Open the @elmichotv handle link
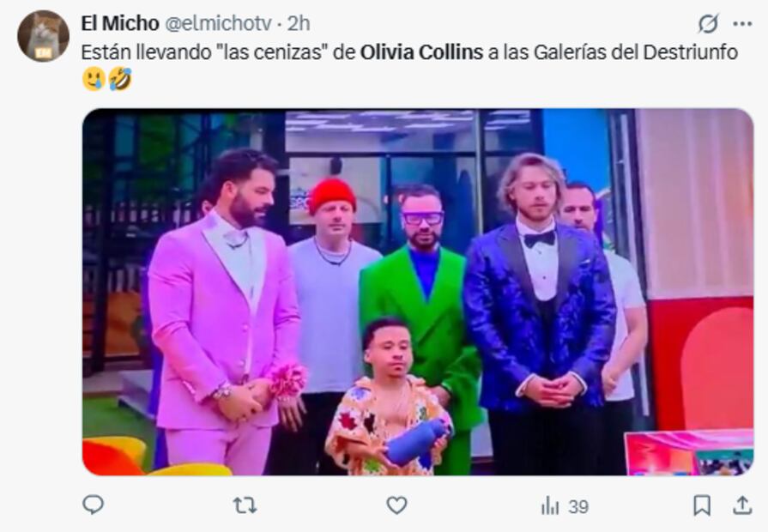 (x=217, y=23)
